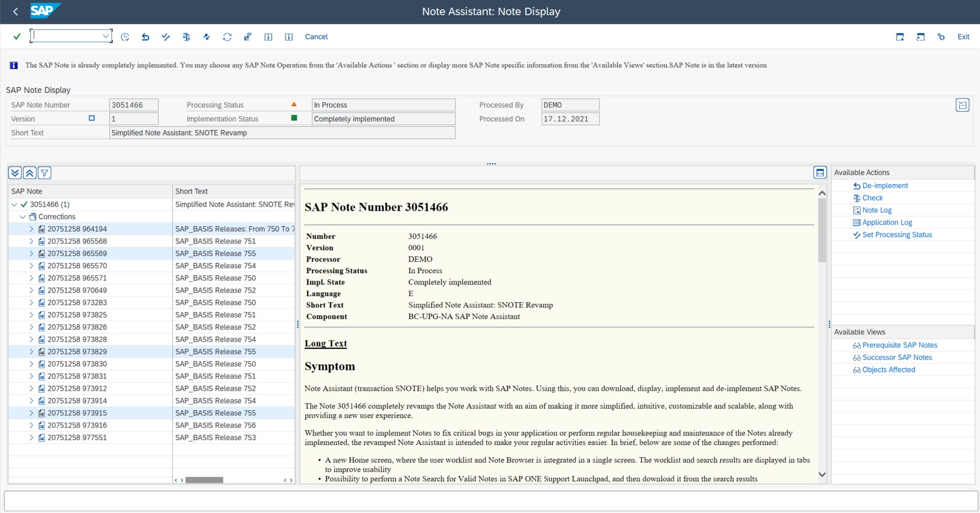Collapse the 3051466 (1) root node
This screenshot has height=513, width=980.
[14, 205]
